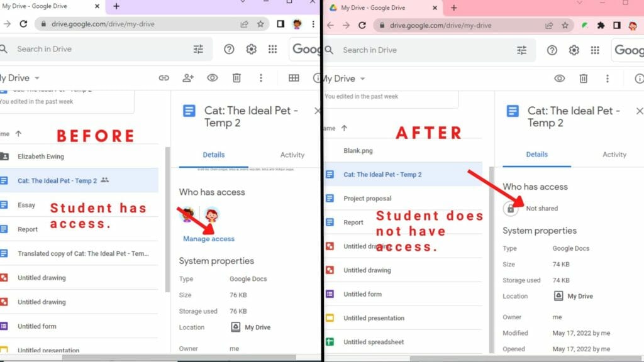Viewport: 644px width, 362px height.
Task: Open the Share file icon next to Get link
Action: pos(187,78)
